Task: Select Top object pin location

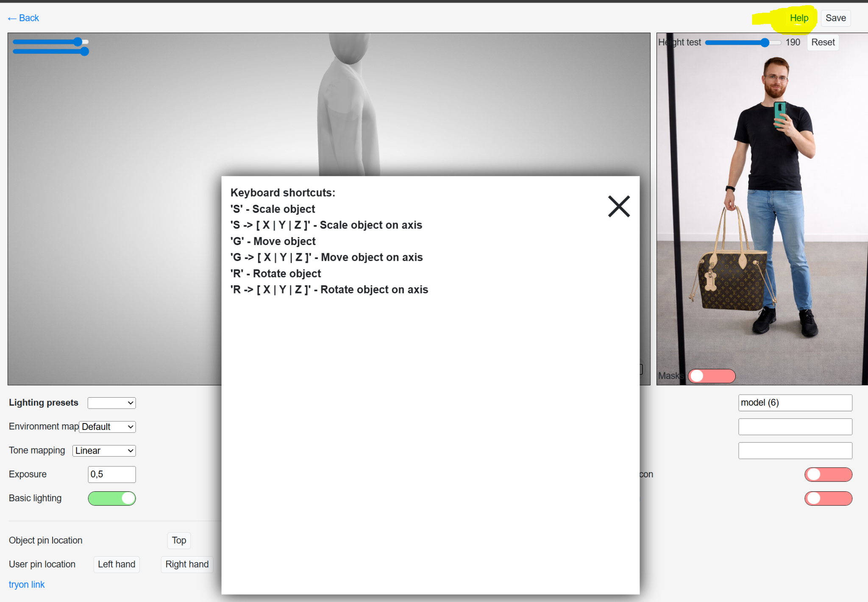Action: [179, 541]
